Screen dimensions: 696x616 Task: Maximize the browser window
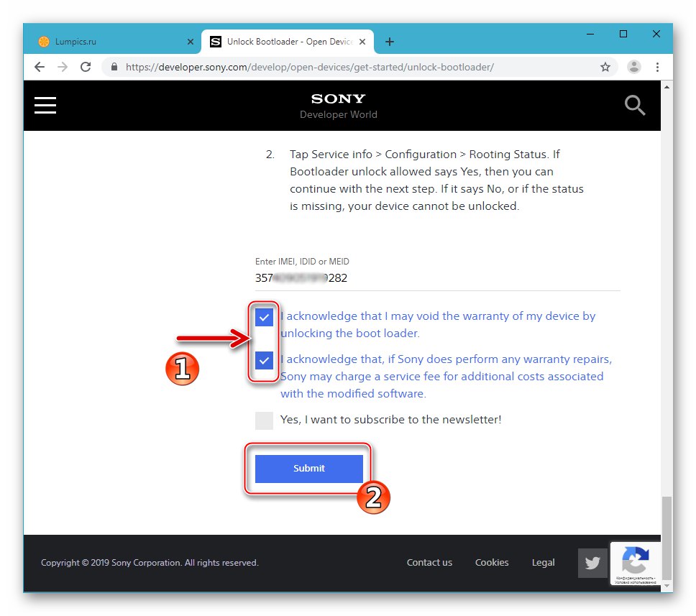coord(623,35)
